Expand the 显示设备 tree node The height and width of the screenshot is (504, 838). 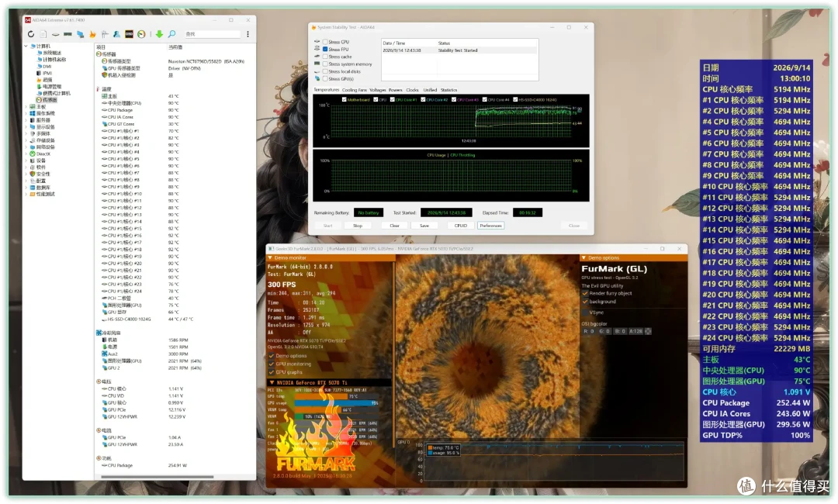coord(26,127)
